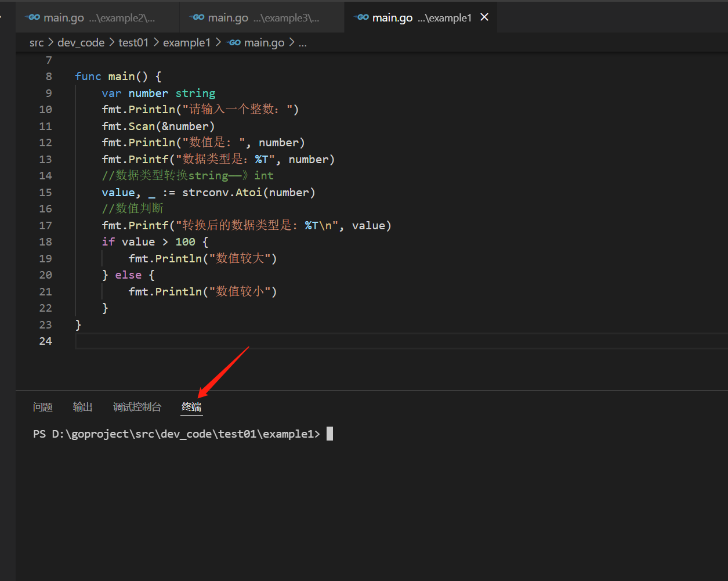Screen dimensions: 728x581
Task: Open the 问题 (Problems) panel tab
Action: pos(43,407)
